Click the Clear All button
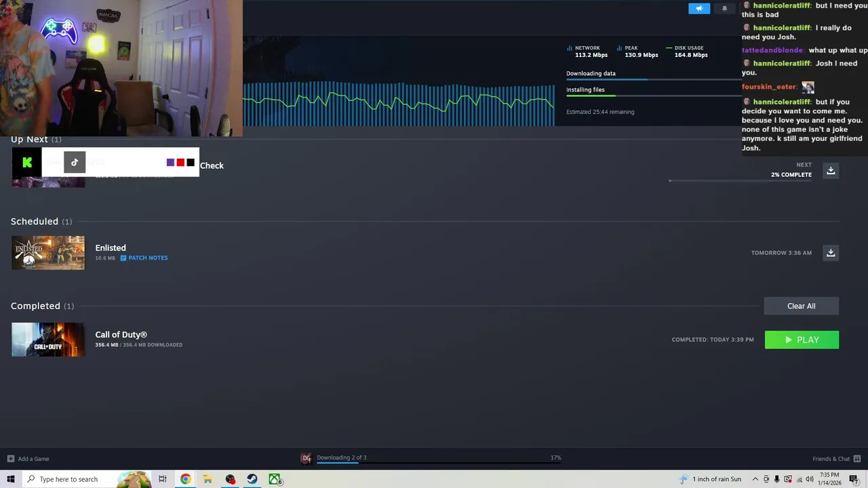The height and width of the screenshot is (488, 868). pyautogui.click(x=802, y=306)
